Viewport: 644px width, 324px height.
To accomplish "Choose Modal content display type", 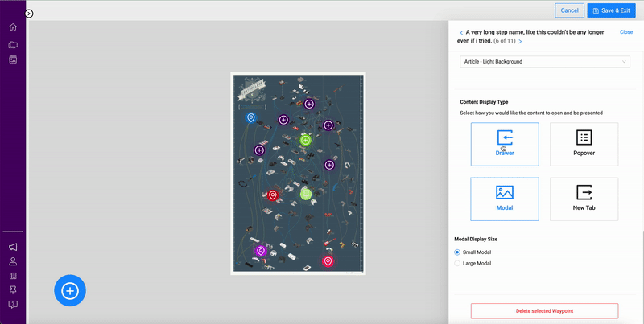I will click(505, 199).
